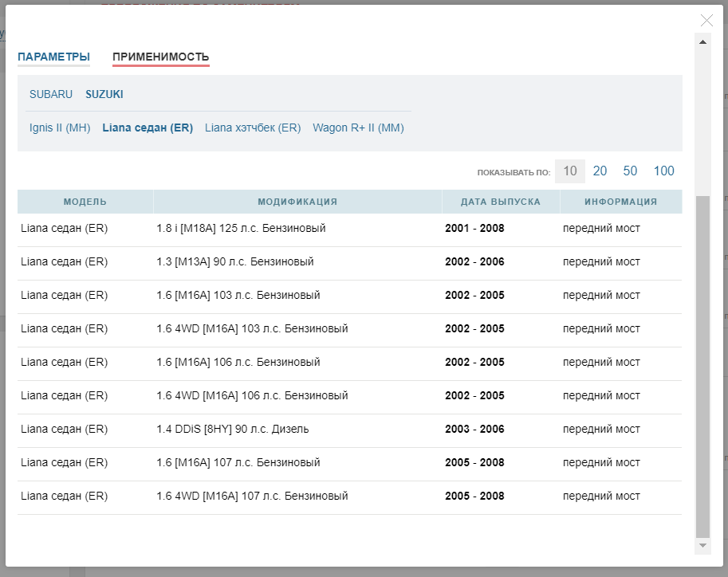Click the МОДИФИКАЦИЯ column header
The height and width of the screenshot is (577, 728).
point(297,202)
